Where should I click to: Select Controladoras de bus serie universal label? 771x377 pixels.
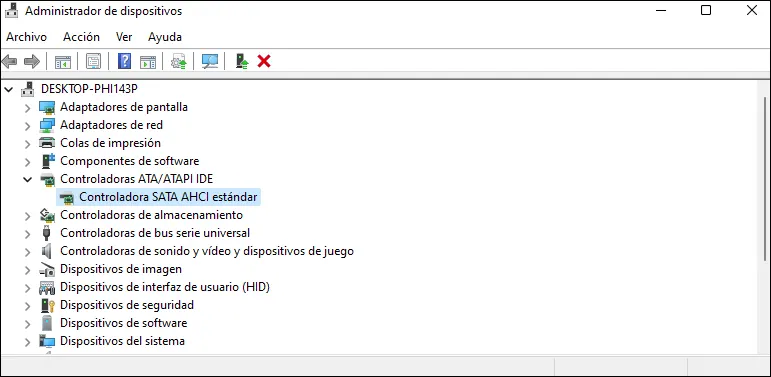tap(155, 232)
